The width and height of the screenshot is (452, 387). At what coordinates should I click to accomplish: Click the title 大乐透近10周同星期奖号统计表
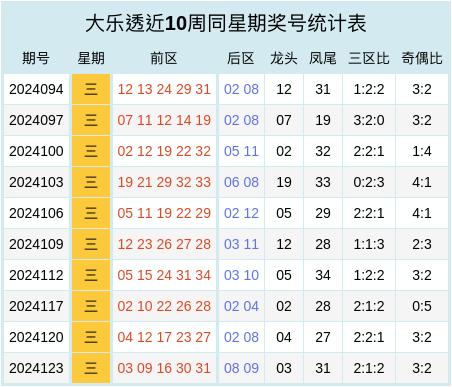pyautogui.click(x=226, y=23)
